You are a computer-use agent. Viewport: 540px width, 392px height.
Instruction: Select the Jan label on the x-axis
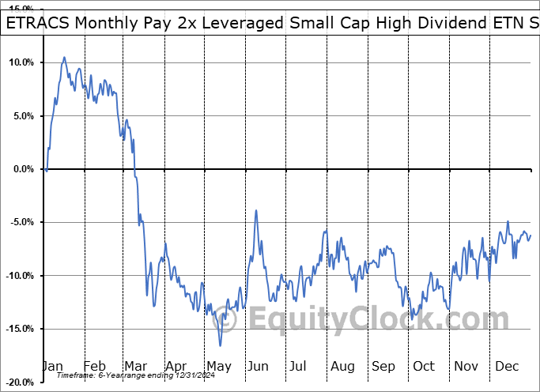52,366
